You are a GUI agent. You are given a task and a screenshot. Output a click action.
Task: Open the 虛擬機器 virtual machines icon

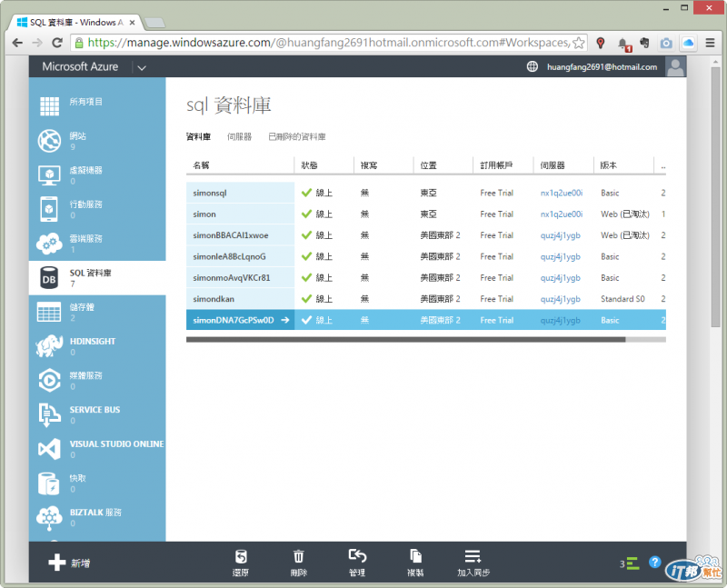pos(49,175)
